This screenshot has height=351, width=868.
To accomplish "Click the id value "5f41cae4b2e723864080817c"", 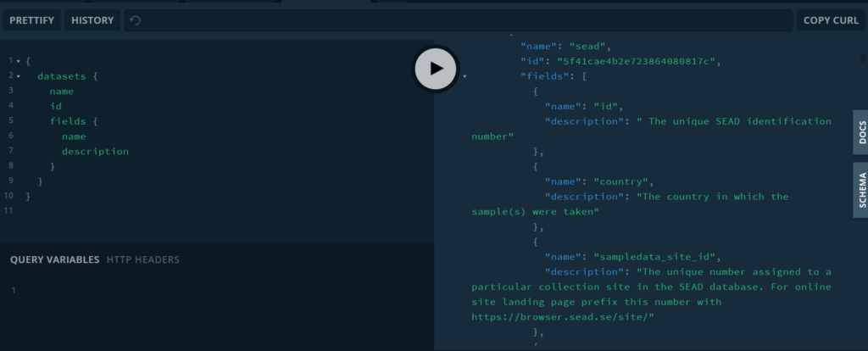I will [x=637, y=61].
